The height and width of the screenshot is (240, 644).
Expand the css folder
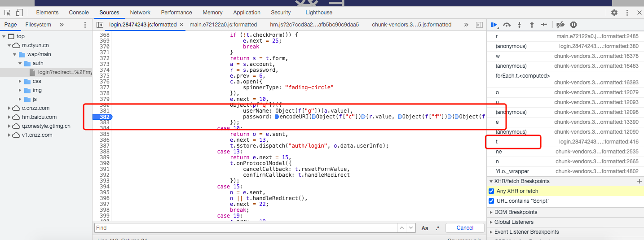[x=20, y=81]
